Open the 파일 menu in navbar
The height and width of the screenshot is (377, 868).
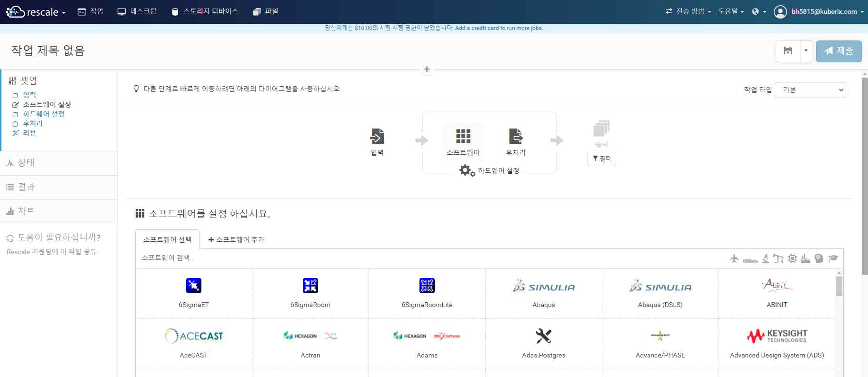tap(266, 11)
